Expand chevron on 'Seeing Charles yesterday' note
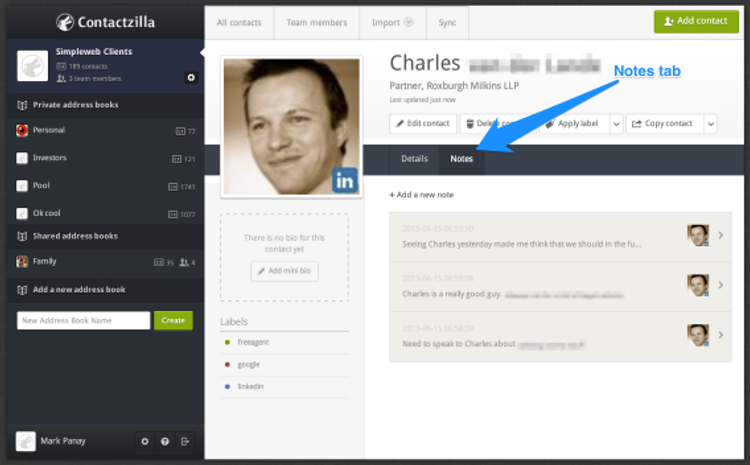 click(720, 235)
